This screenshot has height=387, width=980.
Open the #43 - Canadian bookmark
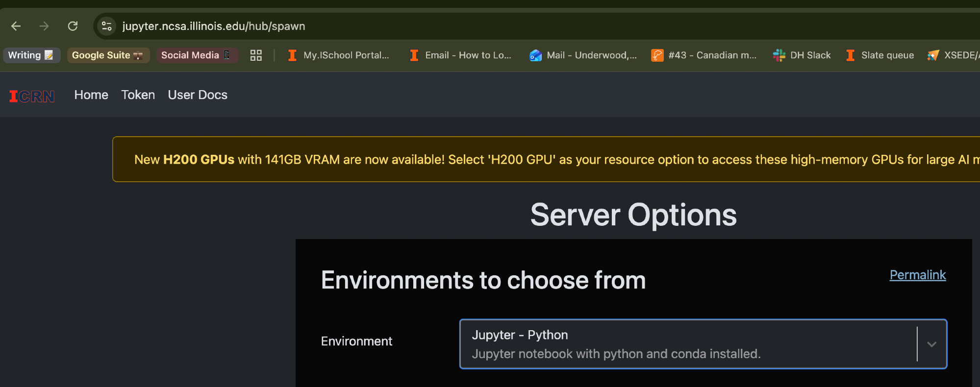coord(704,55)
